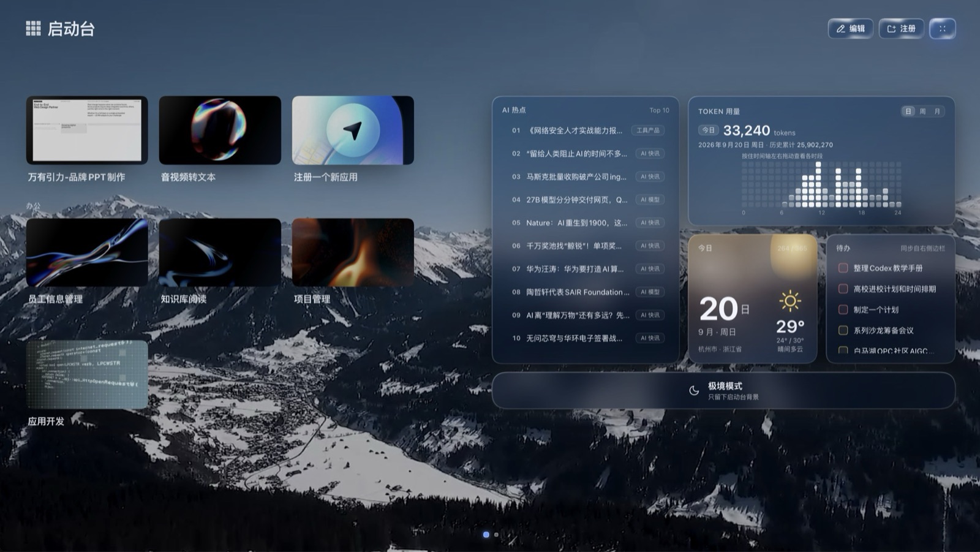Open the 员工信息管理 app icon
980x552 pixels.
87,252
